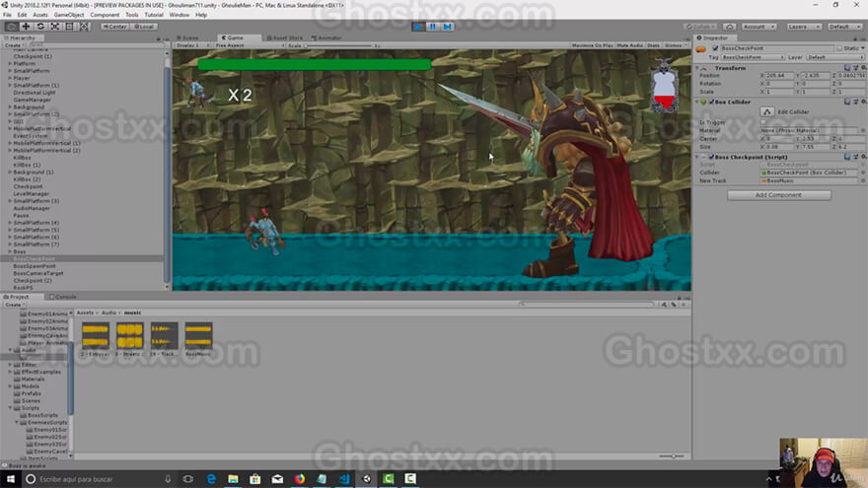Open the Layers dropdown
Viewport: 868px width, 488px height.
click(x=803, y=27)
